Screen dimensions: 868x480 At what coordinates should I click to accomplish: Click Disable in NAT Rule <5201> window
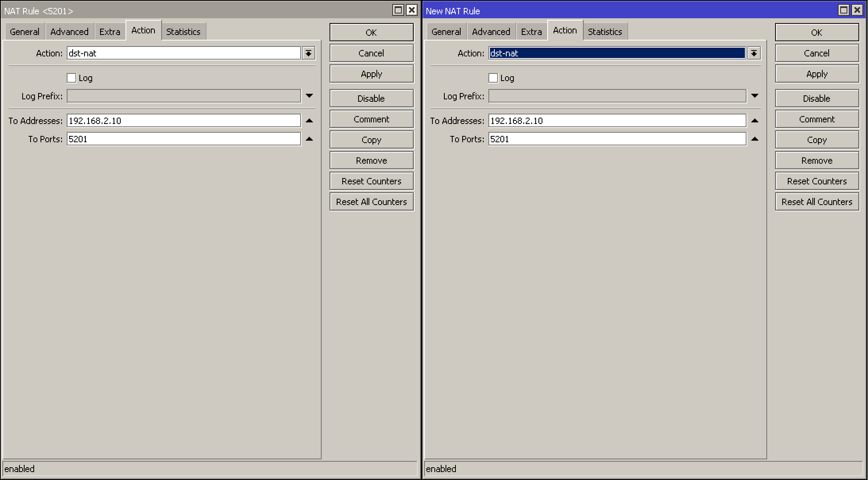click(x=372, y=99)
